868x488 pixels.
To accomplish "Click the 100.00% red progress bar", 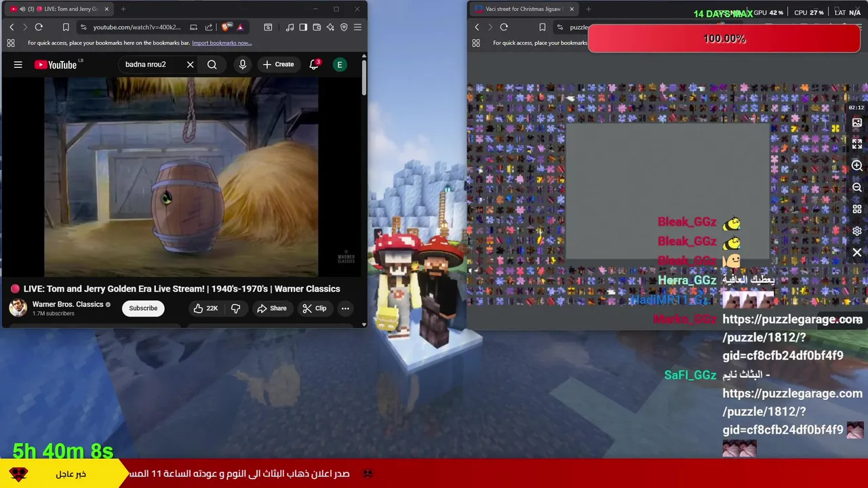I will coord(724,39).
